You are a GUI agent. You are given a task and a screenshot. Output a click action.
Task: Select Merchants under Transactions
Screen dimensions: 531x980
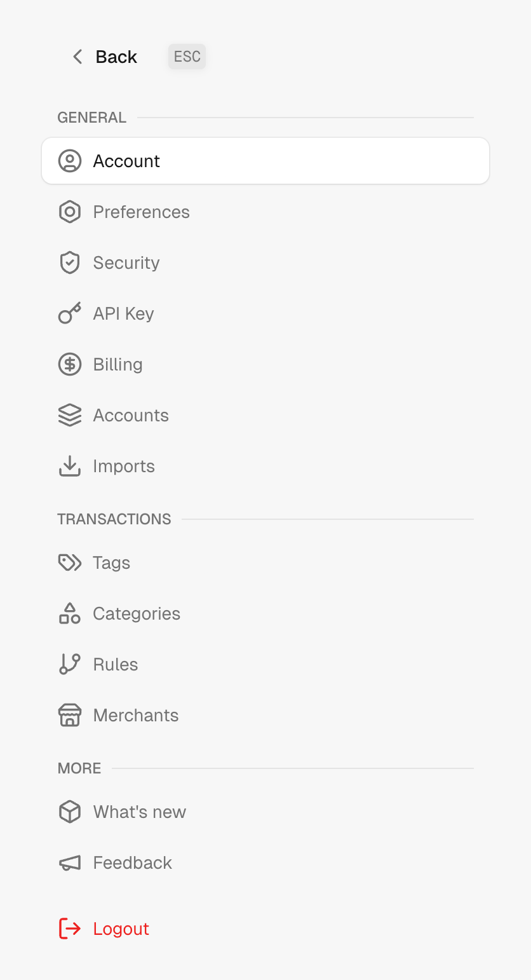click(x=135, y=715)
